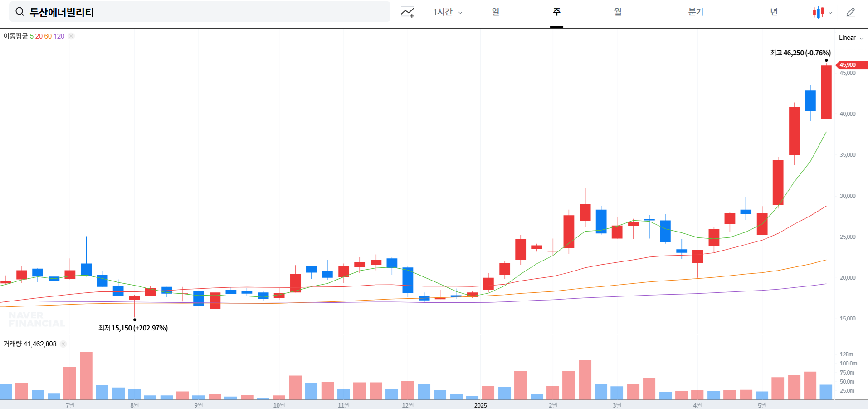Click the 25.0m volume axis label
Screen dimensions: 868x409
click(847, 391)
